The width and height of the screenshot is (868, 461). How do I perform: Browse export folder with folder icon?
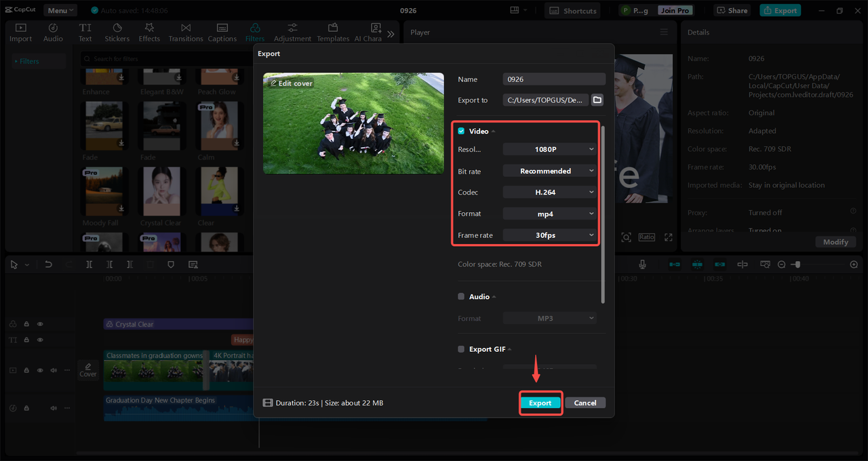click(x=597, y=100)
